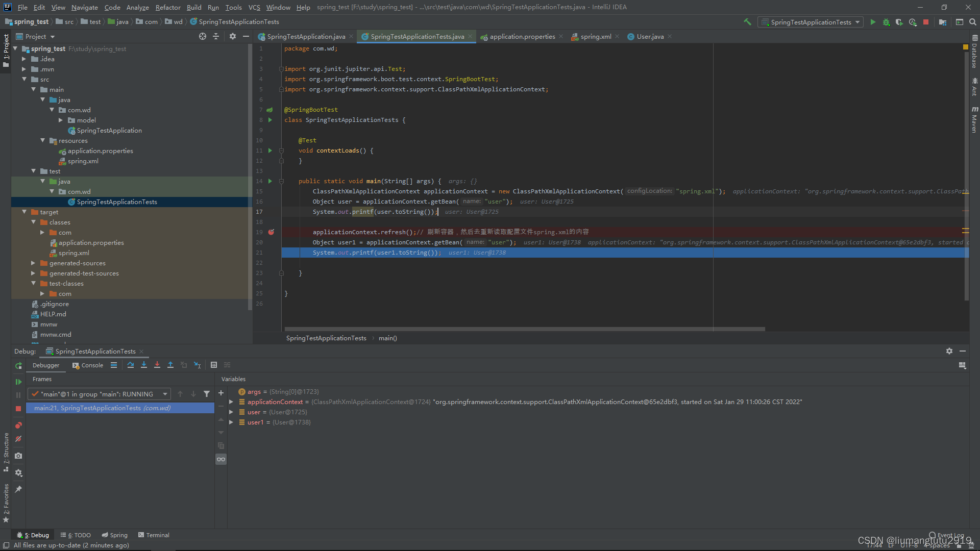Viewport: 980px width, 551px height.
Task: Toggle Mute Breakpoints icon
Action: tap(18, 439)
